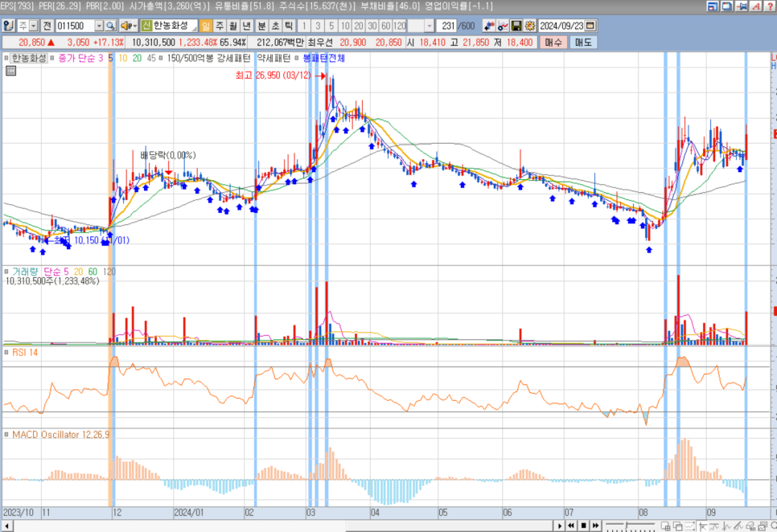The width and height of the screenshot is (777, 532).
Task: Open the 주 market type dropdown arrow
Action: (x=33, y=26)
